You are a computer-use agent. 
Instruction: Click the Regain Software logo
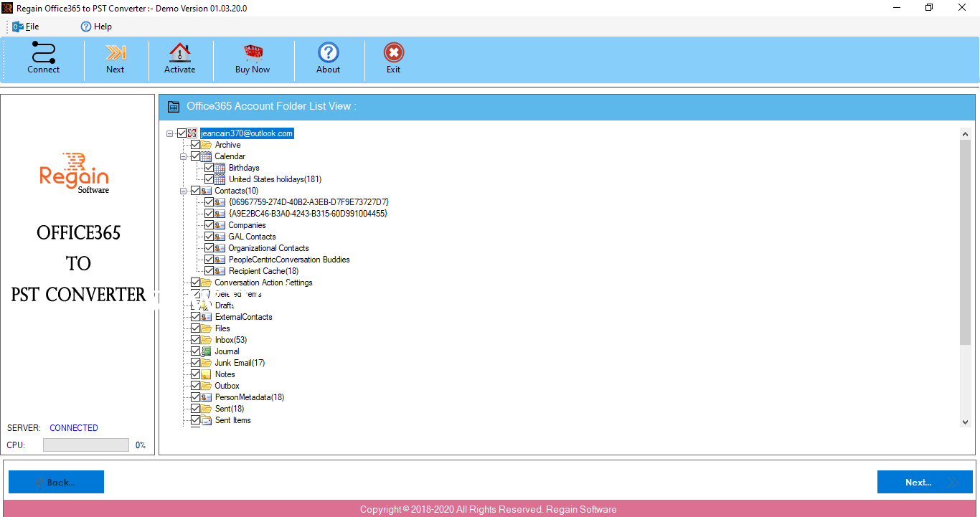(75, 173)
